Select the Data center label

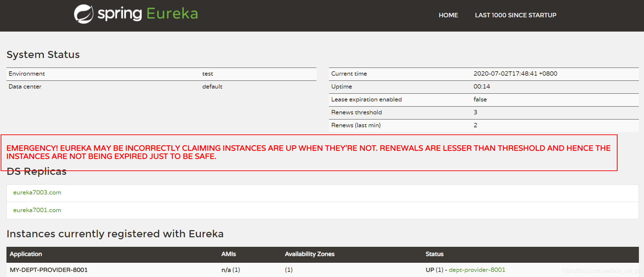(25, 87)
